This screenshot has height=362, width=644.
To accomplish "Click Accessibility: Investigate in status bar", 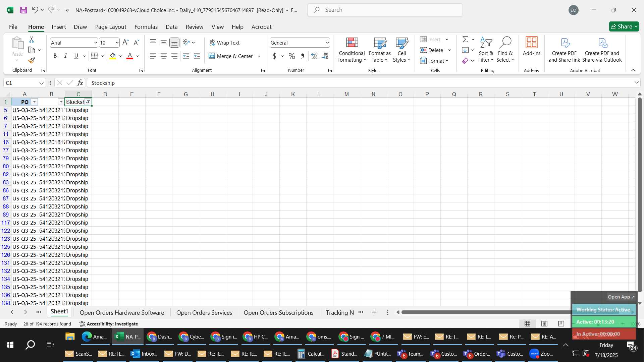I will pos(109,324).
